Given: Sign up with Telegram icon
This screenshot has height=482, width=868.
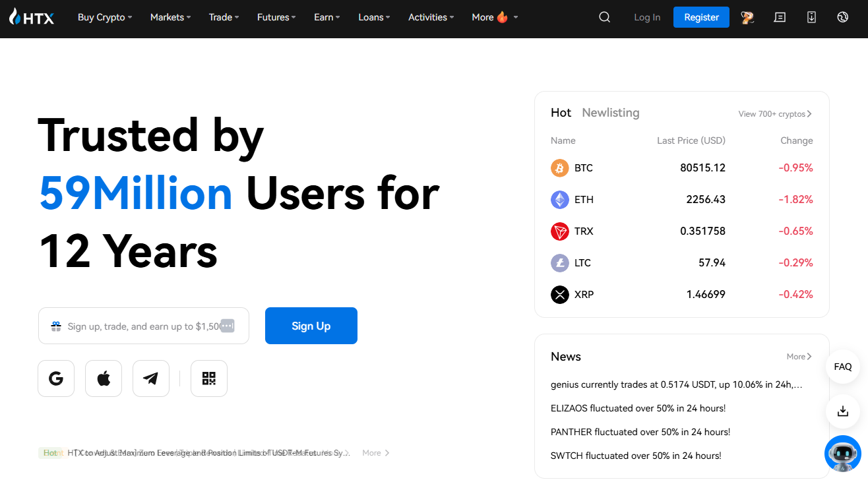Looking at the screenshot, I should pos(151,378).
